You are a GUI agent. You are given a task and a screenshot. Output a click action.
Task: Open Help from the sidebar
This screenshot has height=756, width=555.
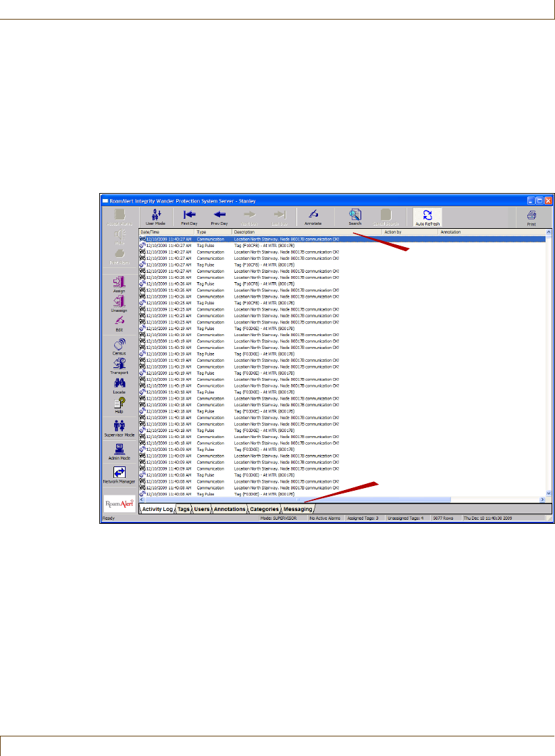click(x=119, y=405)
